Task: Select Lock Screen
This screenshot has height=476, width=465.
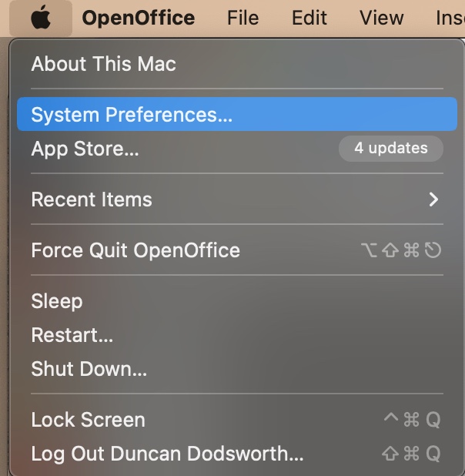Action: 89,420
